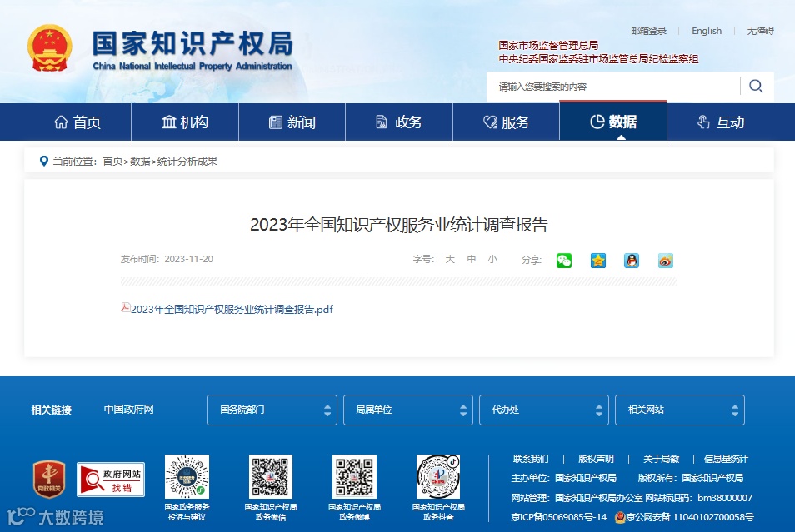
Task: Click the 政务抖音 QR code
Action: (438, 476)
